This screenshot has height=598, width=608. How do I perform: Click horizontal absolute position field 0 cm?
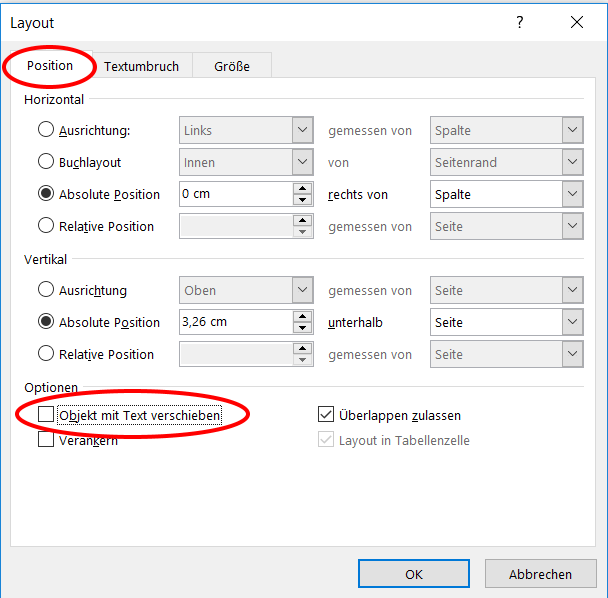click(235, 194)
